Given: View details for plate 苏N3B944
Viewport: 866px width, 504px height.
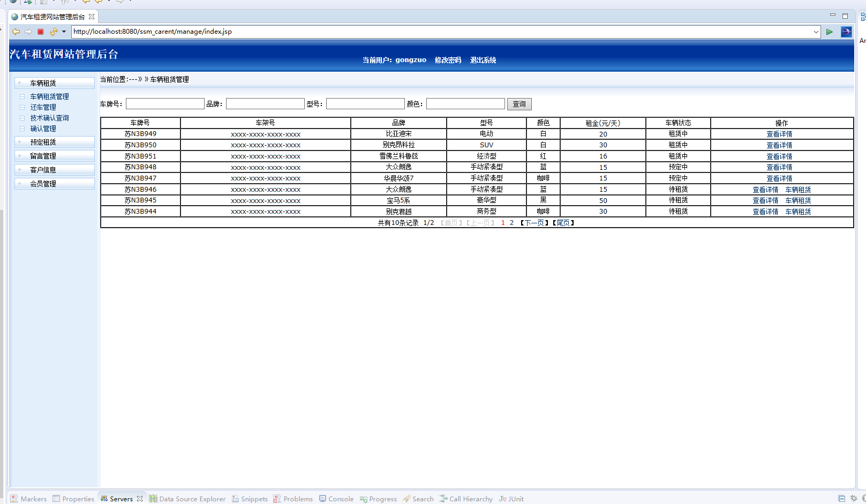Looking at the screenshot, I should pyautogui.click(x=765, y=212).
